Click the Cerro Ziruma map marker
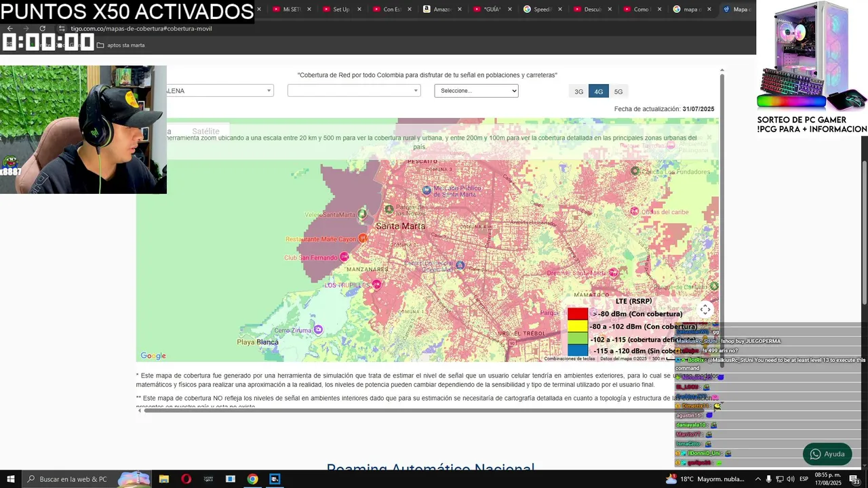868x488 pixels. (318, 329)
